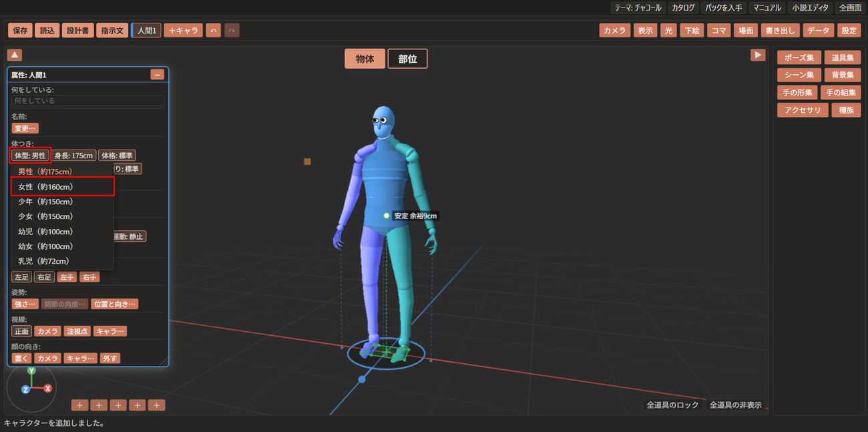Open the ポーズ集 pose collection

(x=799, y=58)
